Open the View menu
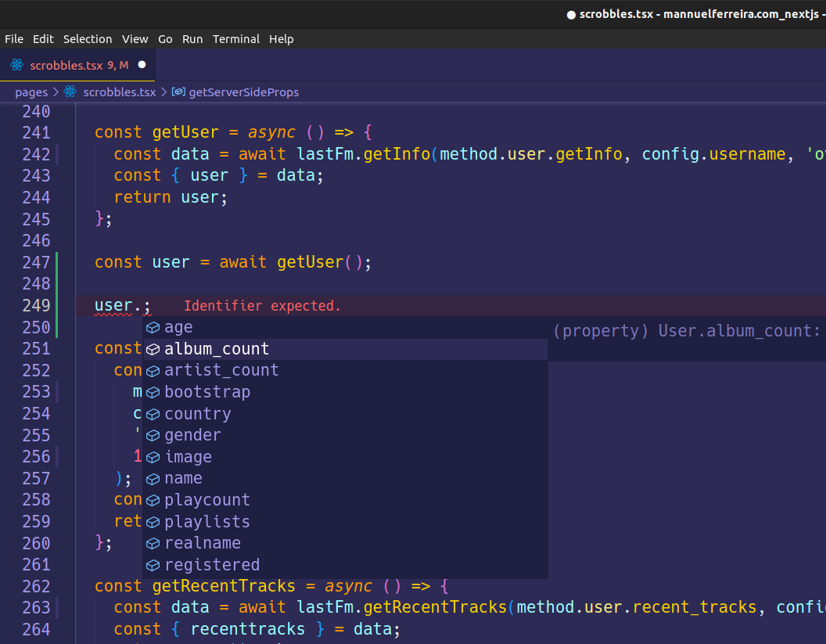The width and height of the screenshot is (826, 644). click(x=135, y=39)
